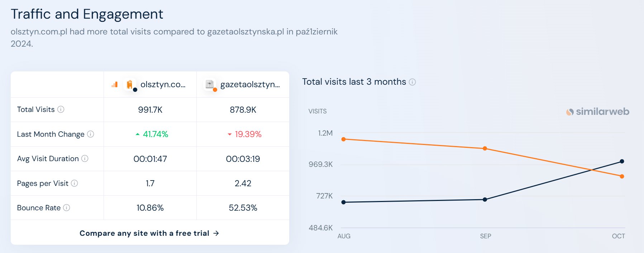The width and height of the screenshot is (644, 253).
Task: Click the dark blue data point for OCT
Action: [622, 161]
